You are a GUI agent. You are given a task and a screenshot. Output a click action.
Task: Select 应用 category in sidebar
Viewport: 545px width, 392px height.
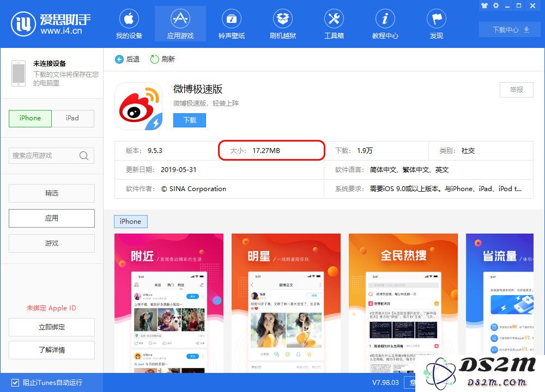click(51, 218)
